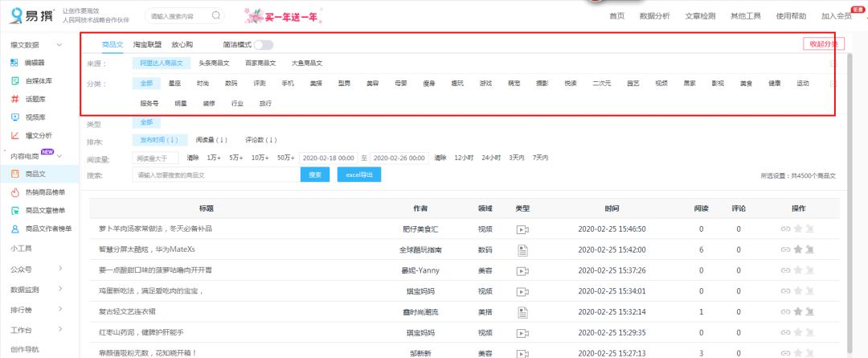
Task: Open 商品文章榜单 in the sidebar
Action: (x=45, y=211)
